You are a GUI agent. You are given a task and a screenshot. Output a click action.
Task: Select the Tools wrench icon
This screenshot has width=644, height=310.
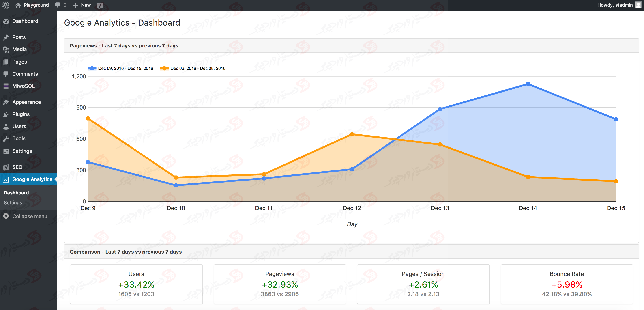[x=6, y=138]
